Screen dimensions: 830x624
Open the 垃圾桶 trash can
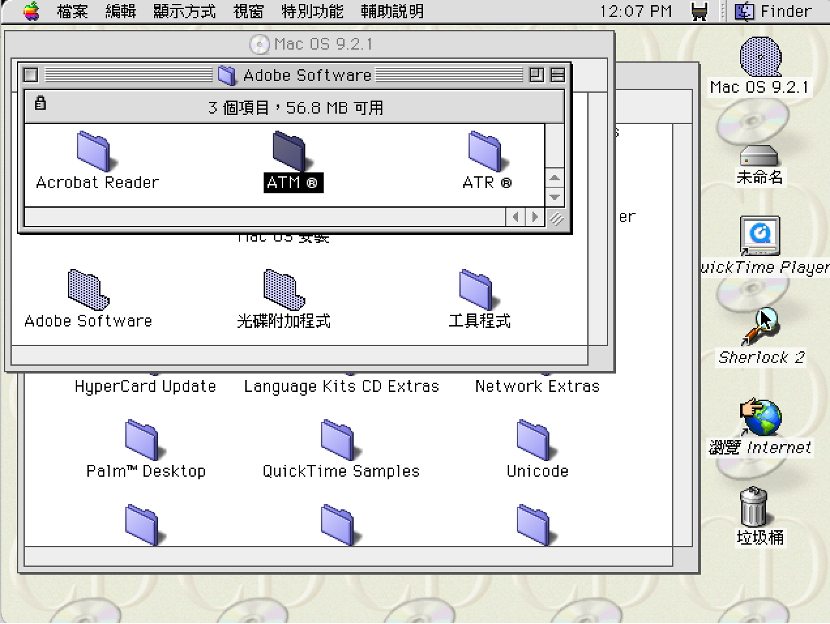[x=753, y=506]
